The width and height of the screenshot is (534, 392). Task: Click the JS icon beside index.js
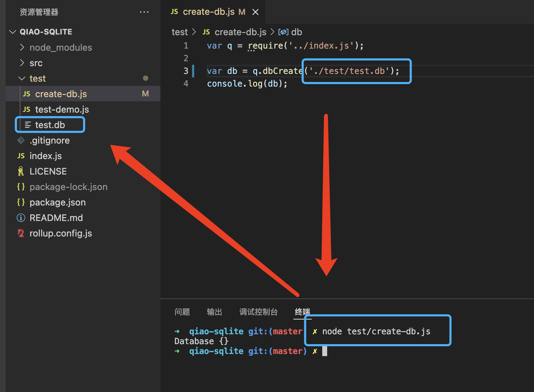click(21, 156)
